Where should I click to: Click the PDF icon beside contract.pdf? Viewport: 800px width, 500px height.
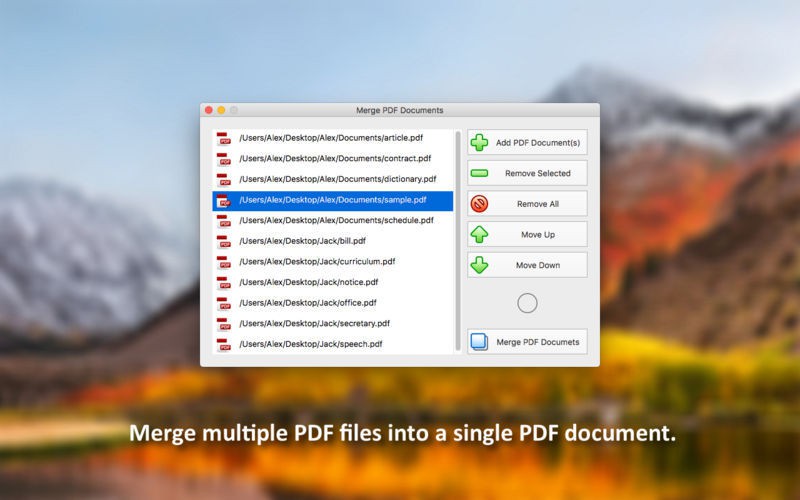[223, 159]
